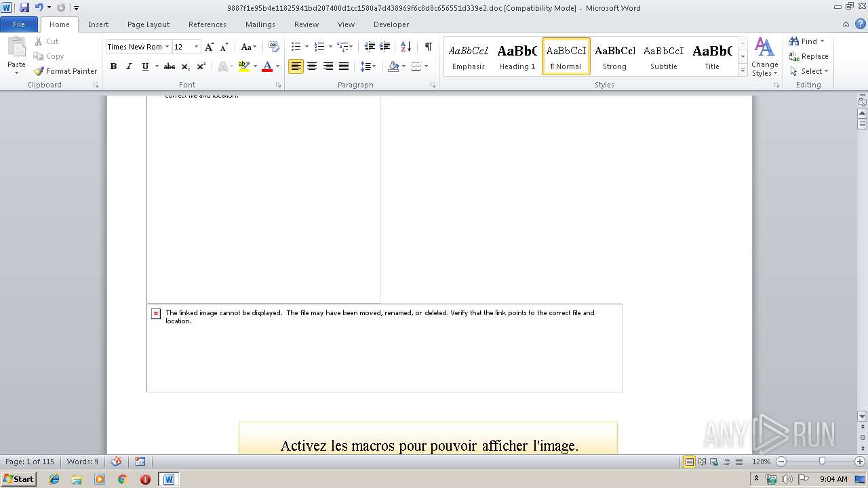Click Increase Indent icon
The width and height of the screenshot is (868, 488).
[384, 47]
